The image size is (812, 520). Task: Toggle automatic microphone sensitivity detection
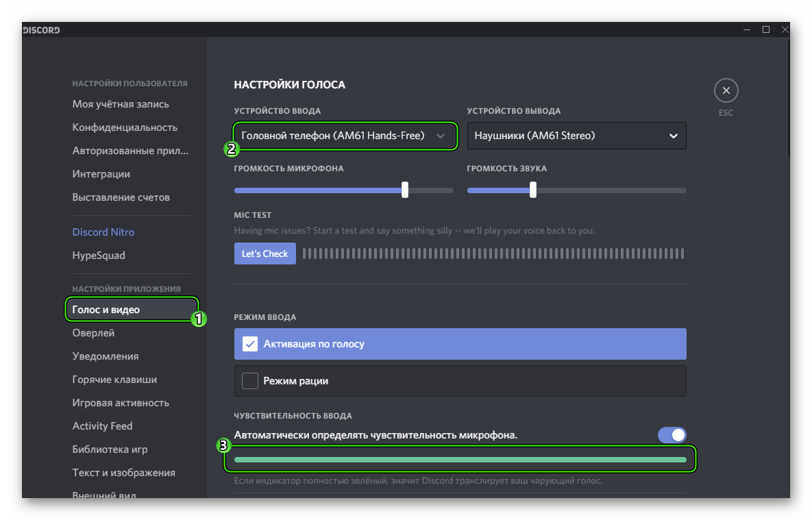click(x=672, y=435)
